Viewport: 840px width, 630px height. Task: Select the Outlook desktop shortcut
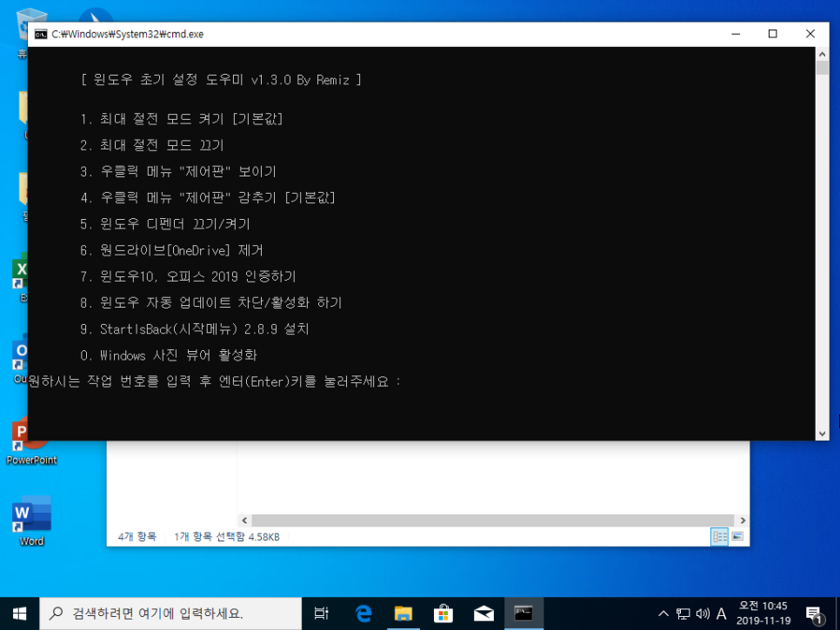click(20, 357)
